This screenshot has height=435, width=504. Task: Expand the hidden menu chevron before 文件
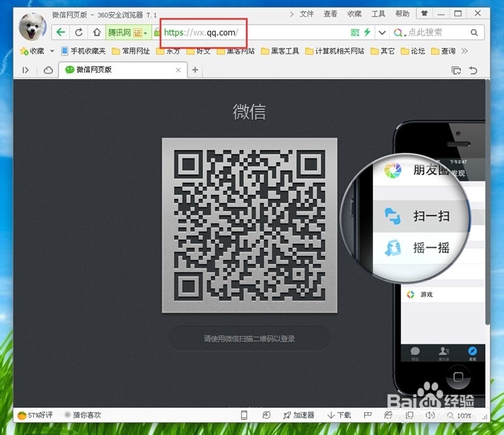292,14
